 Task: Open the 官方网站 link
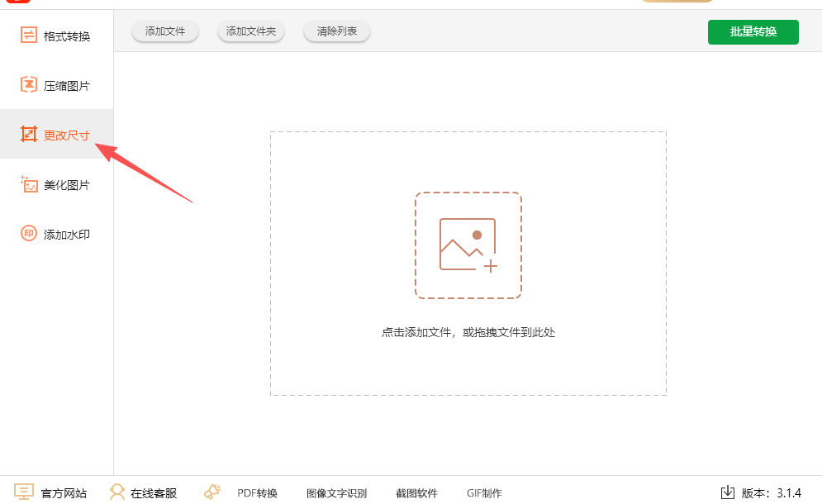coord(64,493)
